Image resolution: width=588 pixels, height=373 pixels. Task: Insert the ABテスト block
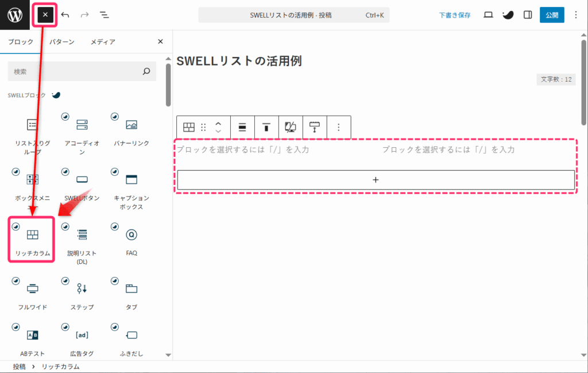(33, 341)
